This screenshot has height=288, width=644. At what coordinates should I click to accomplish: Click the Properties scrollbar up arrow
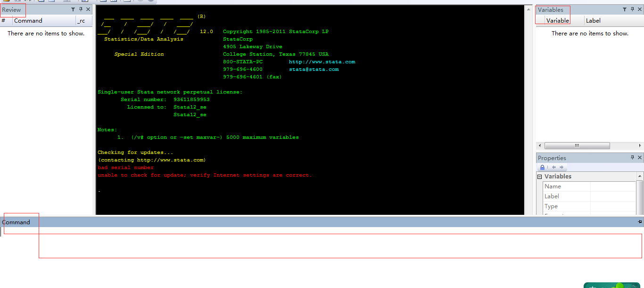pyautogui.click(x=640, y=177)
